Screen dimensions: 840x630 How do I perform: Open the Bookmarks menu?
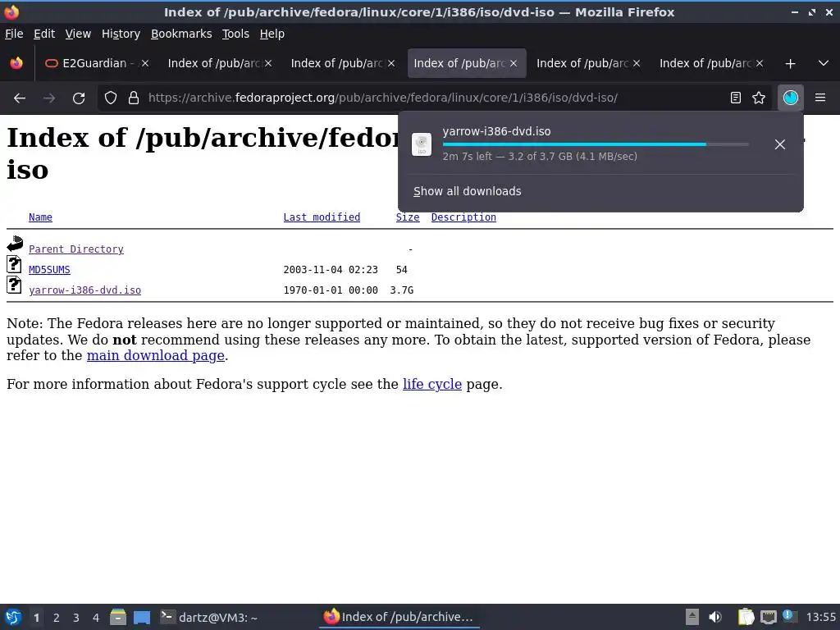pos(181,34)
